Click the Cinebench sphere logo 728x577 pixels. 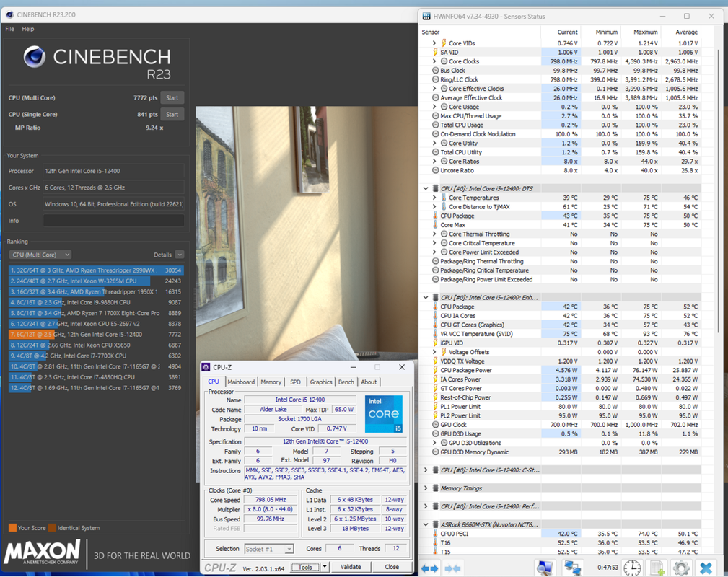35,57
